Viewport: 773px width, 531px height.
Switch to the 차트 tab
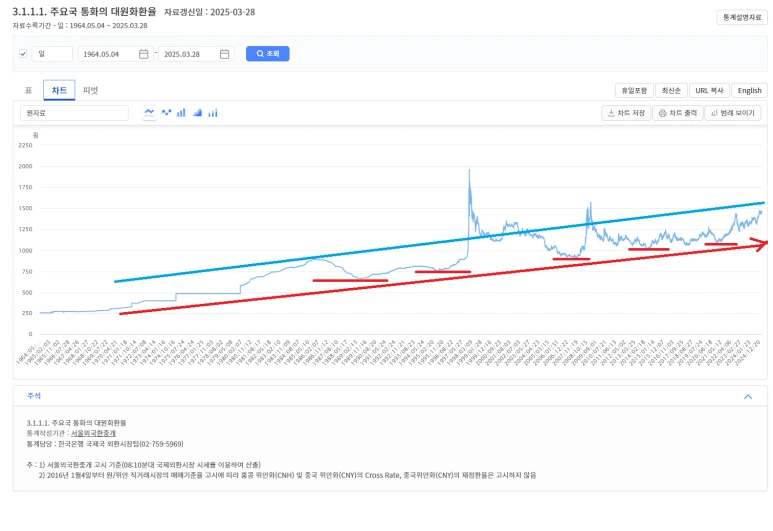(x=59, y=90)
